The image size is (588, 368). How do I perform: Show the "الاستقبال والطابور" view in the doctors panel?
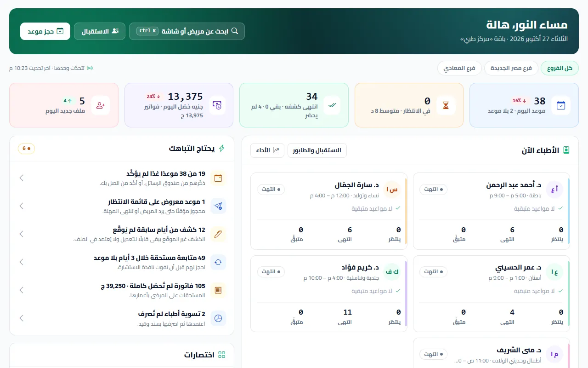(x=317, y=150)
